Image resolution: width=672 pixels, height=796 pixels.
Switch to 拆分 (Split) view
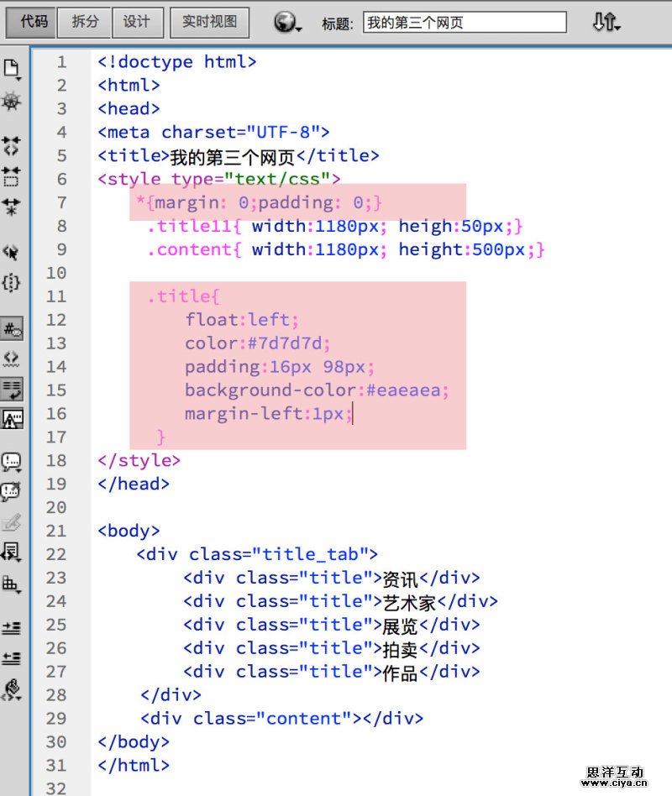[85, 23]
